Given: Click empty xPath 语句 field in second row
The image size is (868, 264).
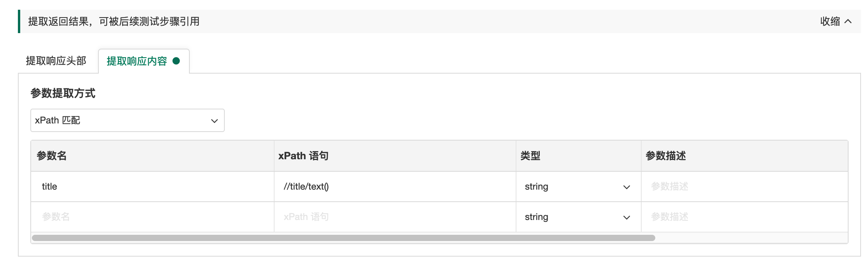Looking at the screenshot, I should click(x=394, y=217).
